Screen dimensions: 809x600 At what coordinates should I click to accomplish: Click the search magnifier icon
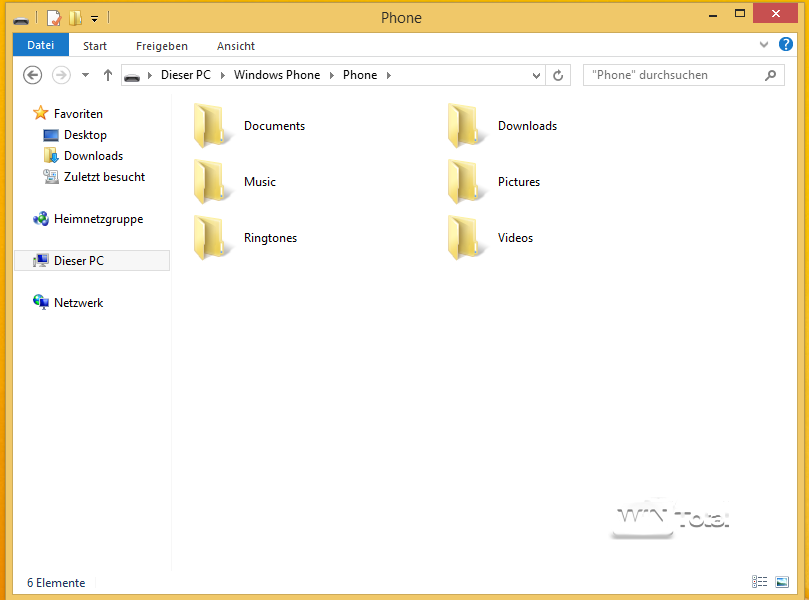point(770,75)
